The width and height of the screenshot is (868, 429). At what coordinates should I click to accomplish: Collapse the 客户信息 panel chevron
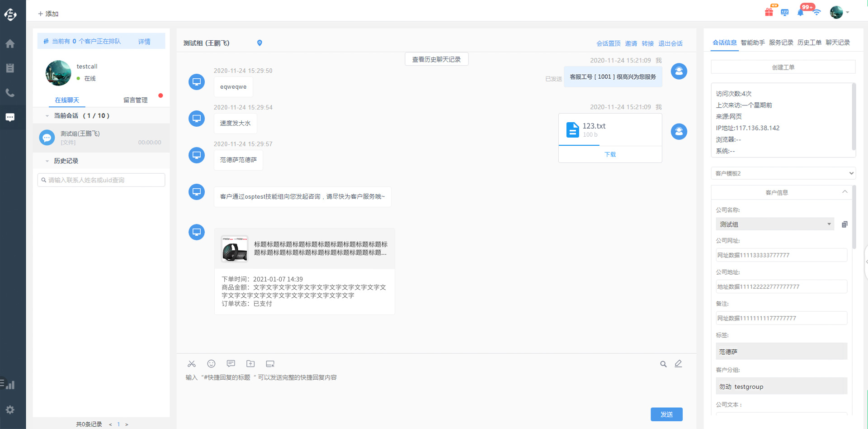click(844, 192)
